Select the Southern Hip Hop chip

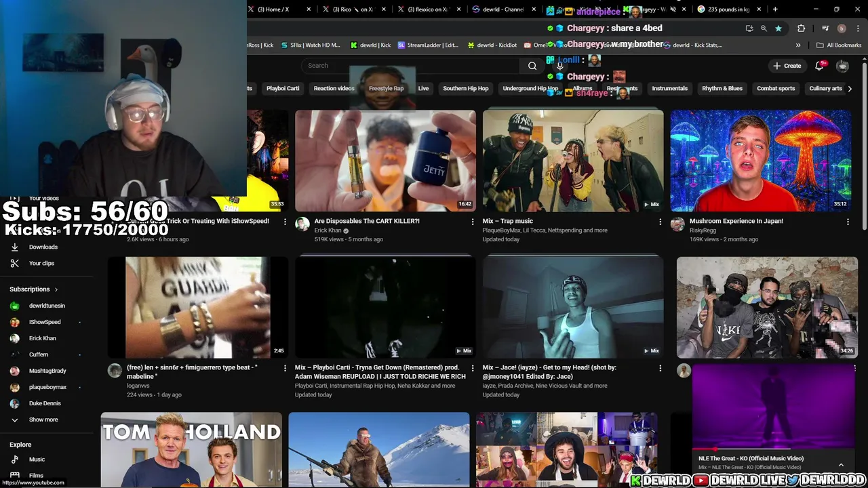click(465, 88)
